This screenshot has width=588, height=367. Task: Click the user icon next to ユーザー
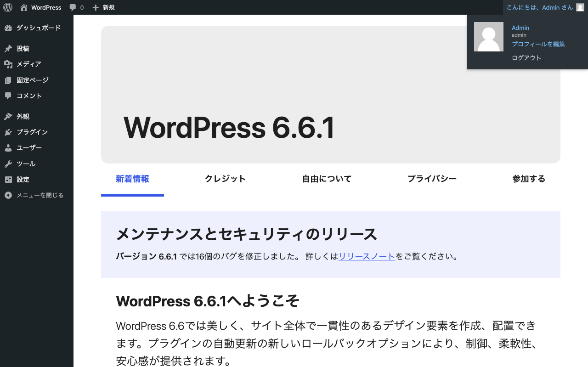[8, 148]
